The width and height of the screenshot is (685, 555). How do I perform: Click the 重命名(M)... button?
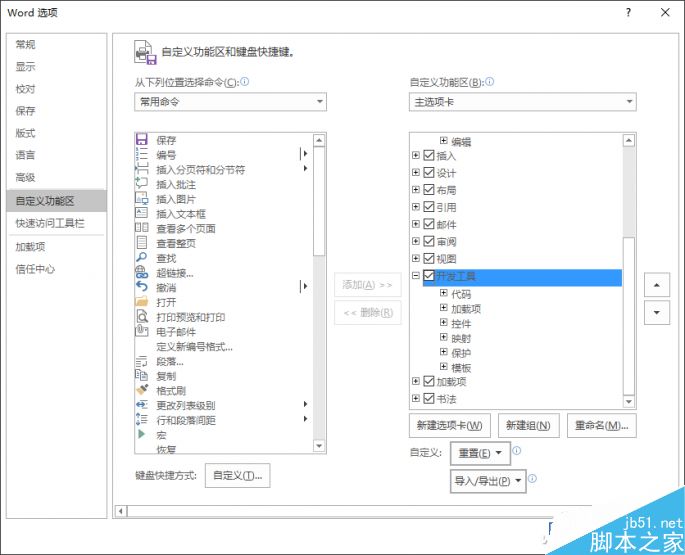click(602, 425)
